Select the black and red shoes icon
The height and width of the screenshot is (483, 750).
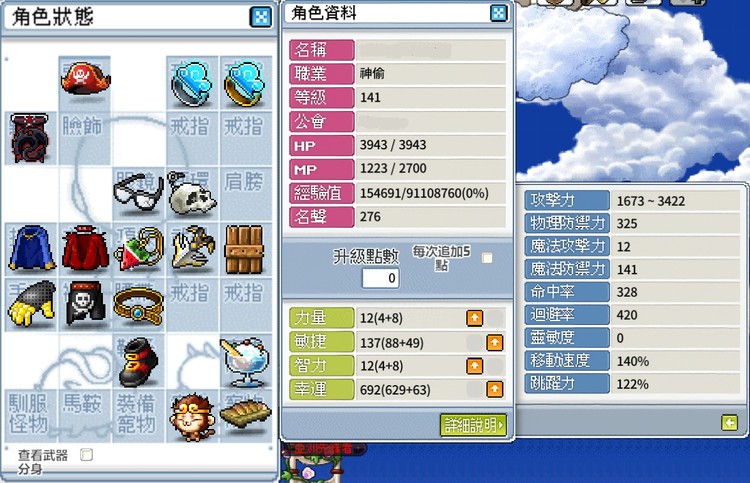point(139,362)
